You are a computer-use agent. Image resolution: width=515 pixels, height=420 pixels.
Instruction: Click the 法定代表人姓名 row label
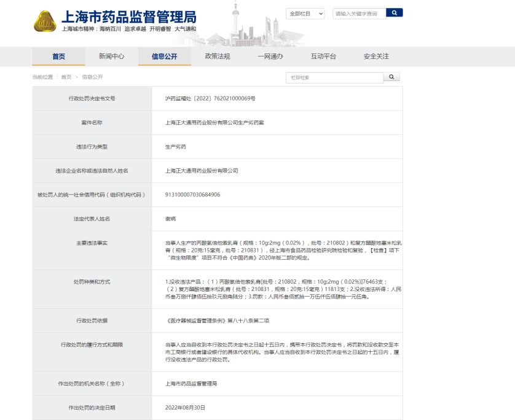point(92,219)
